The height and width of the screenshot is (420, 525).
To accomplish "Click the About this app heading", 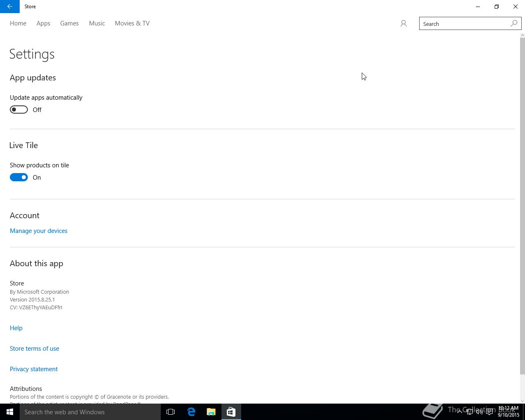I will [x=37, y=263].
